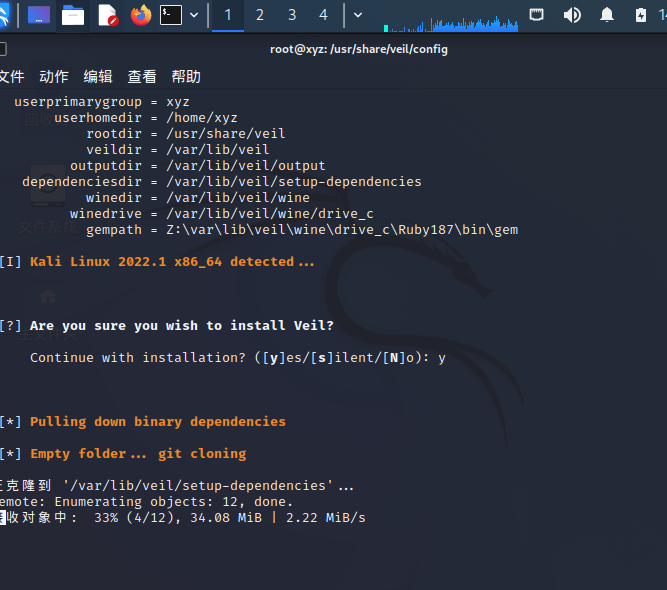Image resolution: width=667 pixels, height=590 pixels.
Task: Click the 'Kali Linux 2022.1 x86_64 detected' line
Action: click(157, 262)
